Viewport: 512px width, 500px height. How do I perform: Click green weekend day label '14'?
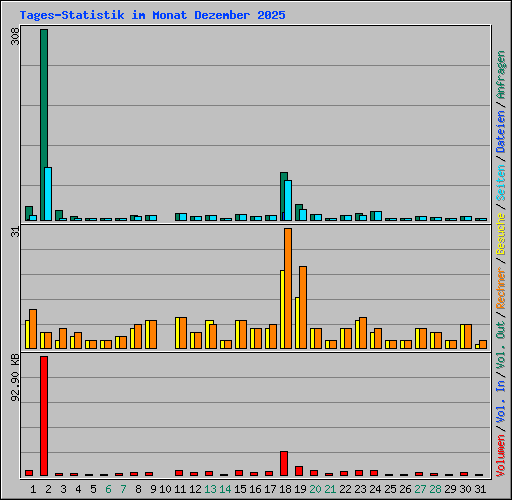point(225,489)
